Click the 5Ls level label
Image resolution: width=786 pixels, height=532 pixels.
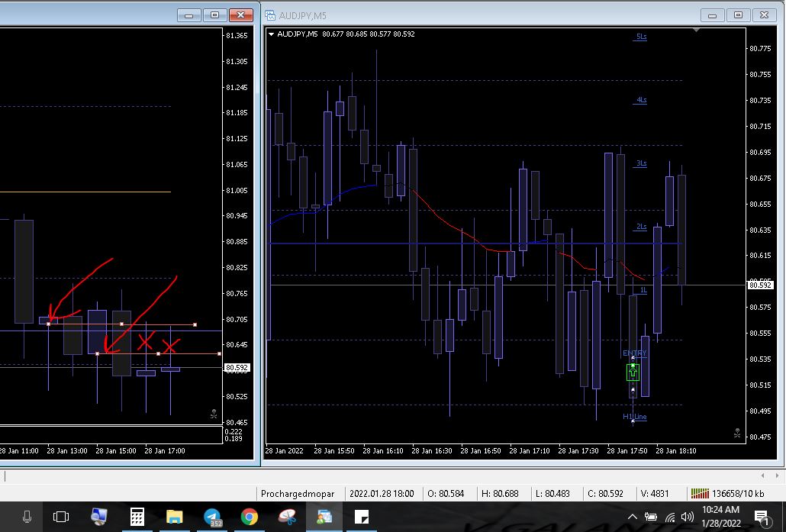coord(641,37)
